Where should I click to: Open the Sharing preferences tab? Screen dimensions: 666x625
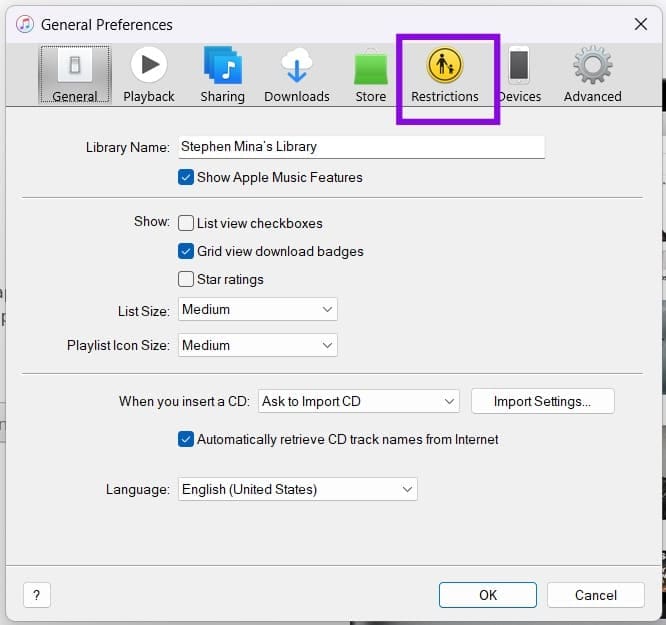click(223, 75)
